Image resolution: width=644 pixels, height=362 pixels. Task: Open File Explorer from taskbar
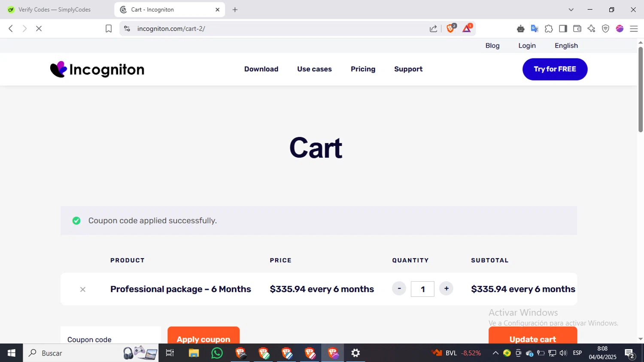(x=194, y=353)
